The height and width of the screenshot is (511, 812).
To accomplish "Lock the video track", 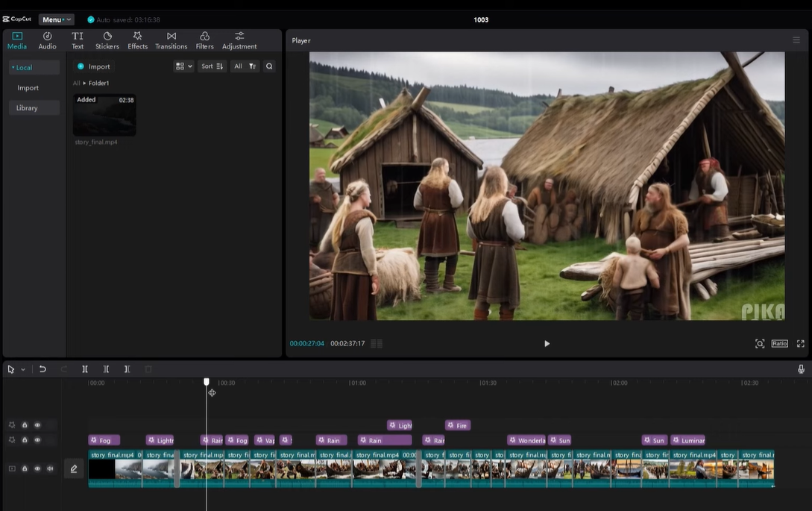I will point(25,468).
